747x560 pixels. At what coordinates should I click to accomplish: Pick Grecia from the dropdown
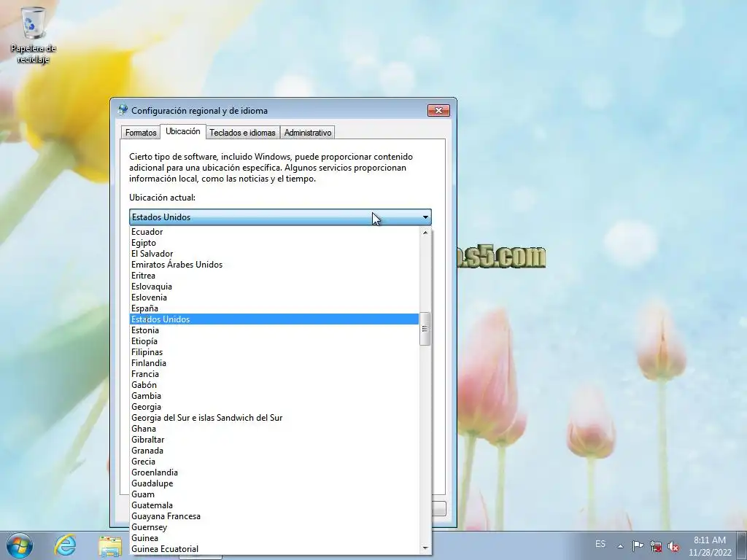pyautogui.click(x=274, y=462)
